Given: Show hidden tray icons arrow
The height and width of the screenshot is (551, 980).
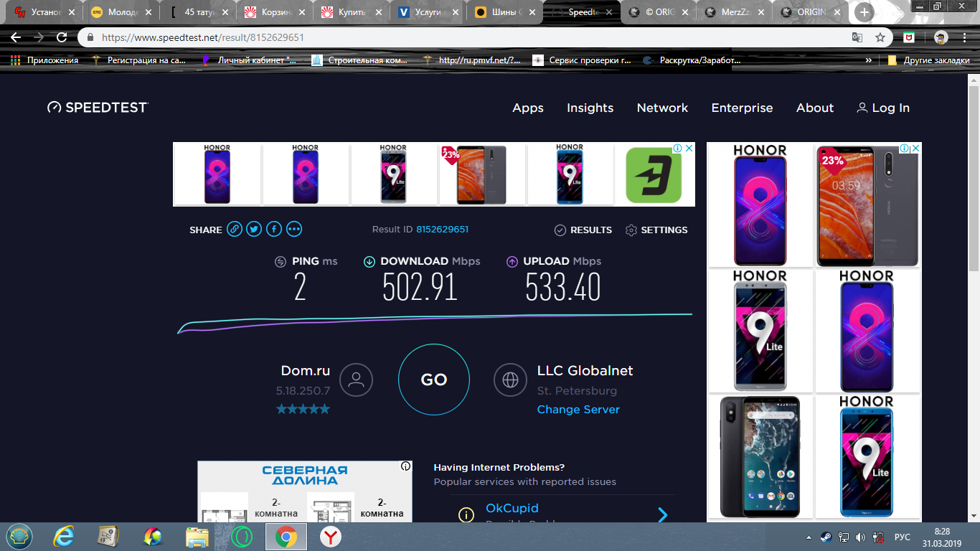Looking at the screenshot, I should (x=809, y=537).
